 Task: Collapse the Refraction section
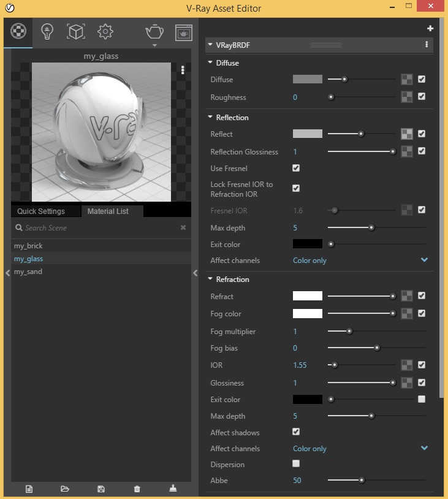coord(210,279)
